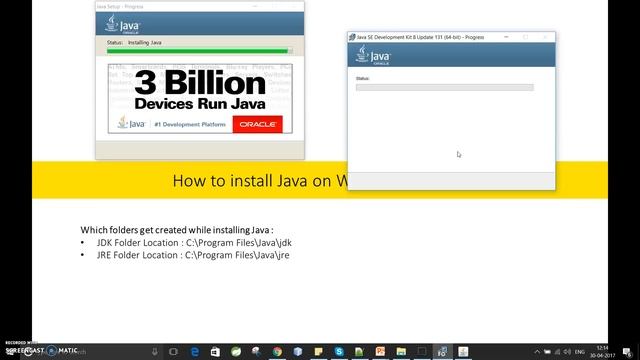Open File Explorer from the taskbar

click(x=401, y=351)
